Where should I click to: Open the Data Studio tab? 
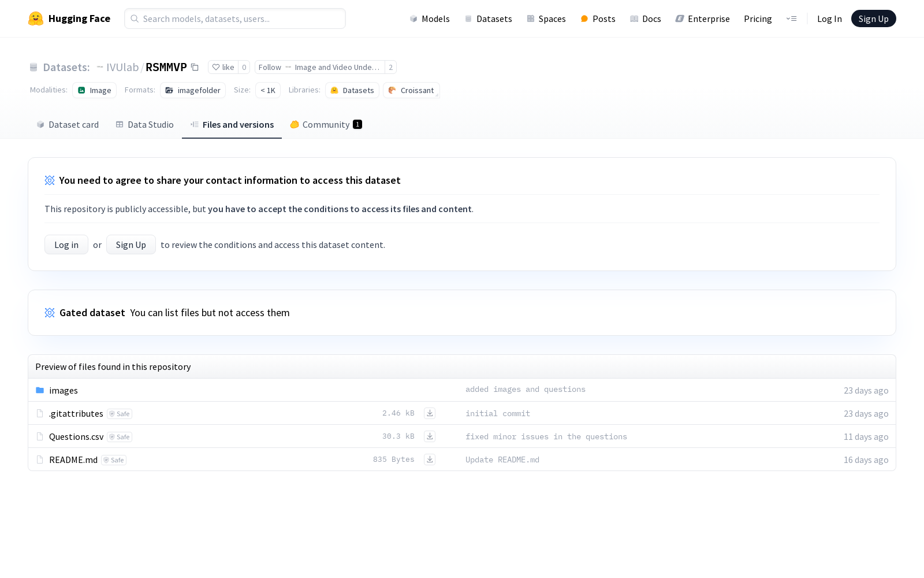[144, 125]
